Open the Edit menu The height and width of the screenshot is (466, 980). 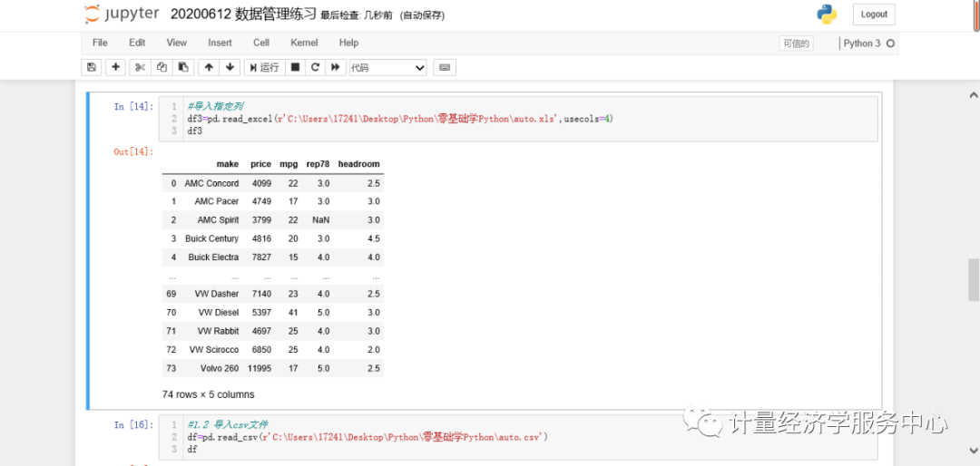tap(137, 43)
